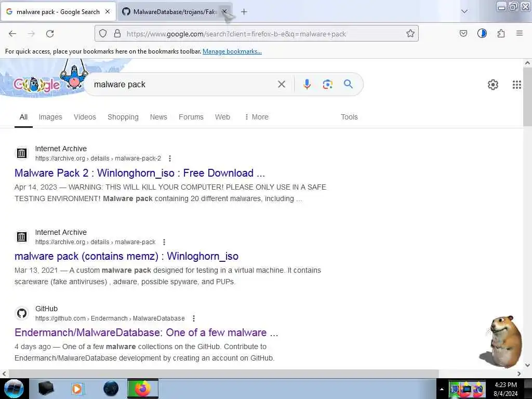This screenshot has width=532, height=399.
Task: Show hidden system tray icons
Action: tap(442, 389)
